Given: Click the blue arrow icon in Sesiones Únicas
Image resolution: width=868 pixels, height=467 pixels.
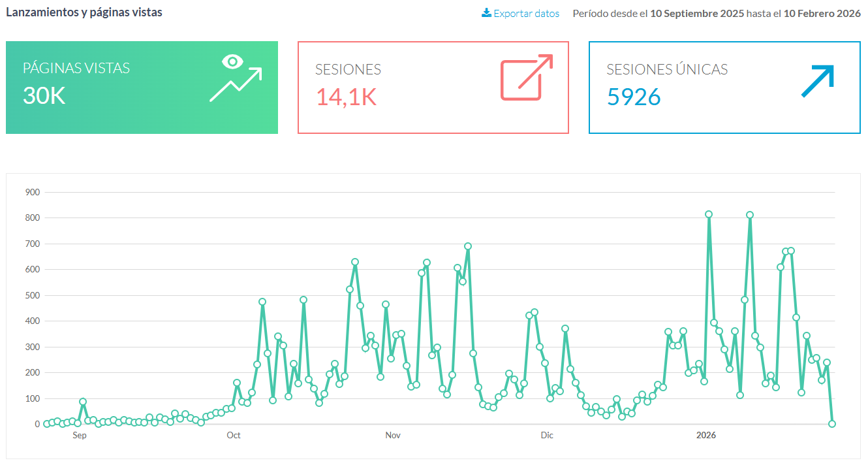Looking at the screenshot, I should (818, 82).
